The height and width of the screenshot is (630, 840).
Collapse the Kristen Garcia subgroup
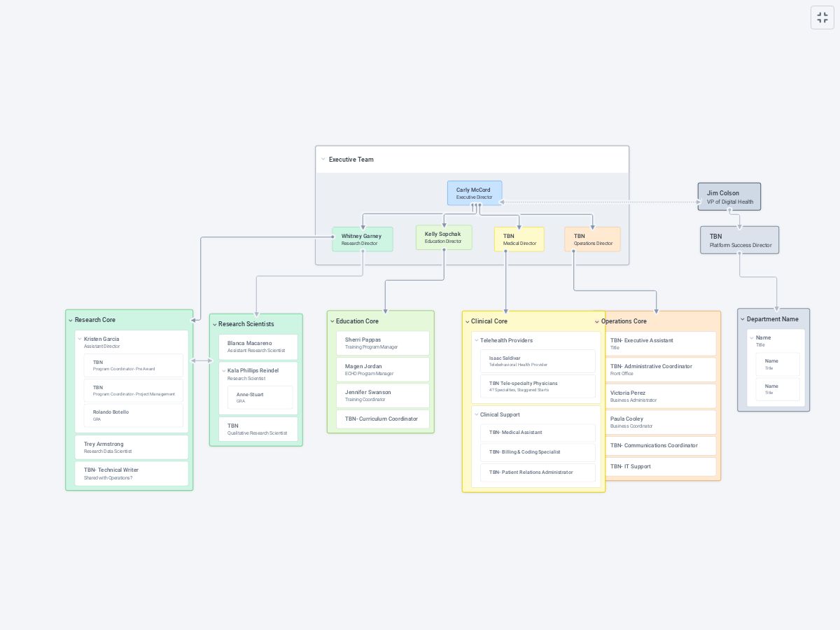pos(80,339)
